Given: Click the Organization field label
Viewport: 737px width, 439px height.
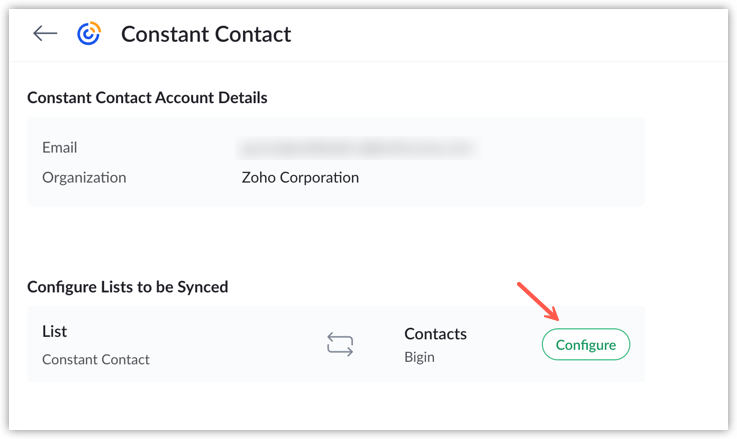Looking at the screenshot, I should tap(84, 177).
